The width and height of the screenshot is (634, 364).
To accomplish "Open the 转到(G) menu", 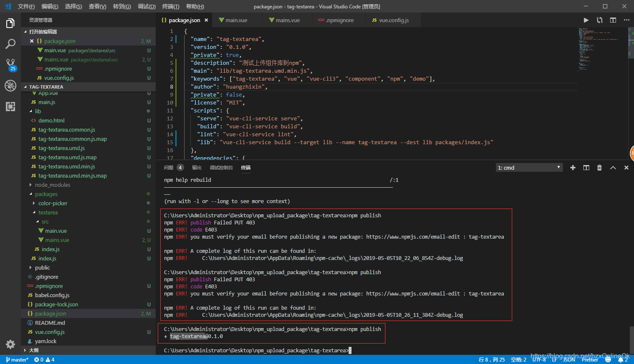I will [122, 6].
